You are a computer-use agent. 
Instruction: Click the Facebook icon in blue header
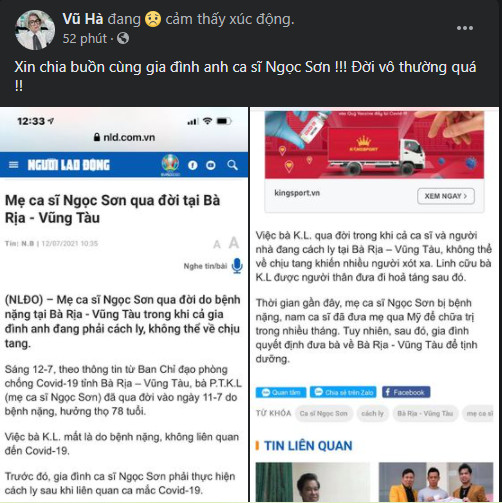click(193, 165)
